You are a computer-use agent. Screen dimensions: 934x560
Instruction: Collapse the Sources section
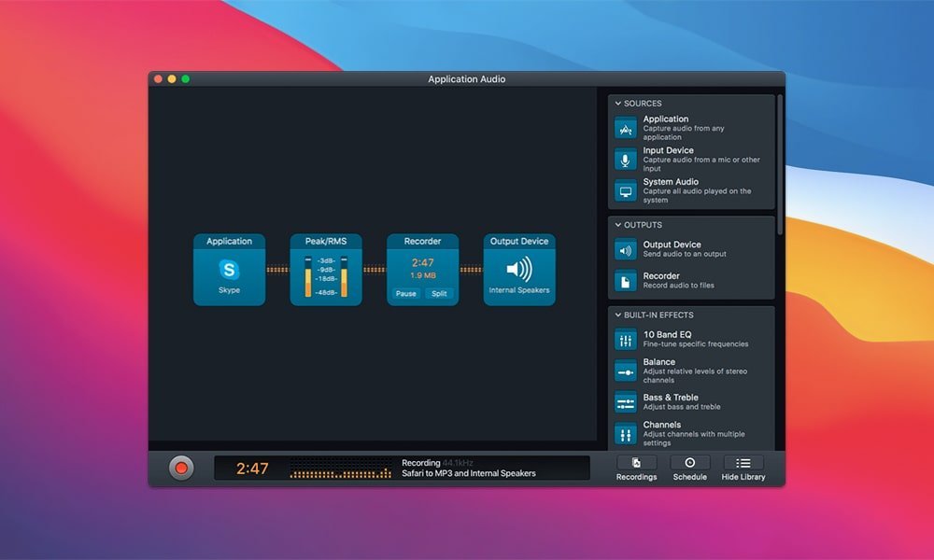[618, 104]
